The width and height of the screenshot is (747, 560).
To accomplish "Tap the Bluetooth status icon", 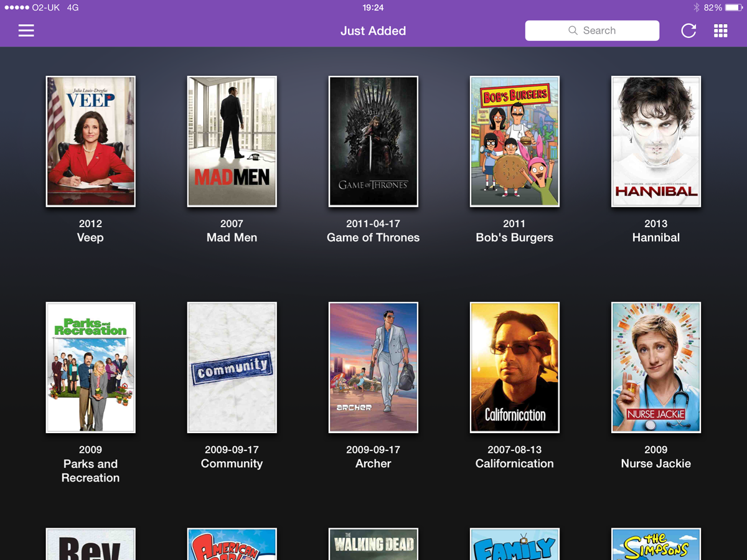I will pyautogui.click(x=697, y=7).
